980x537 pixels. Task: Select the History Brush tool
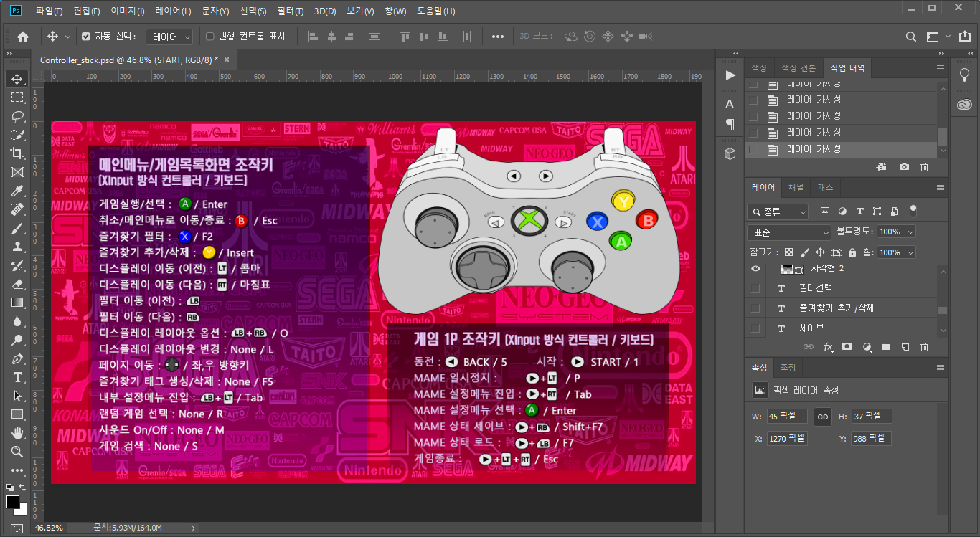click(17, 265)
